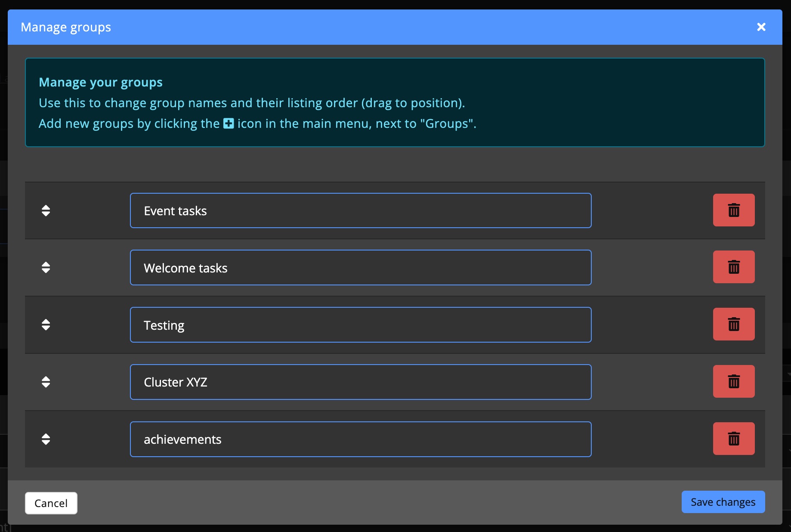Select the achievements name field
The height and width of the screenshot is (532, 791).
coord(360,439)
